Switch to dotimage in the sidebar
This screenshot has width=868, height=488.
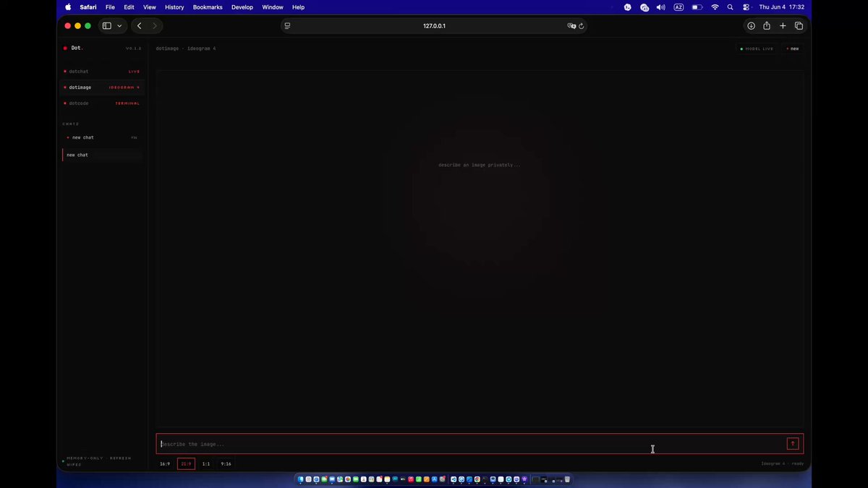coord(102,87)
